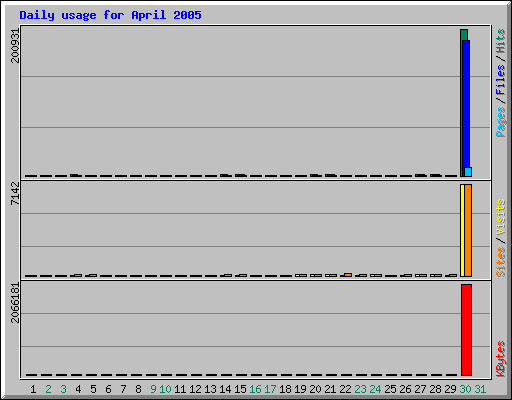This screenshot has width=512, height=400.
Task: Click day label 20 on the axis
Action: [315, 389]
